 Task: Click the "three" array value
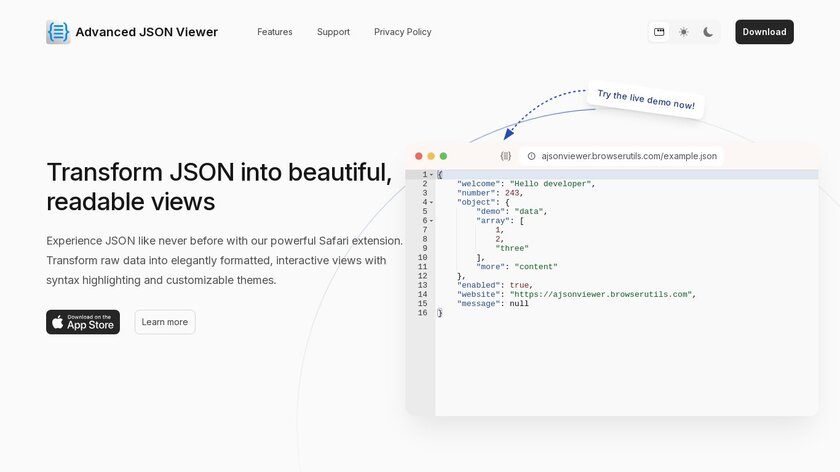click(x=512, y=249)
